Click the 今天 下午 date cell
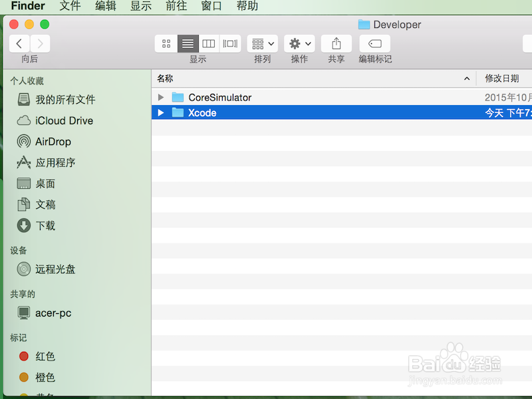Screen dimensions: 532x399 (508, 112)
